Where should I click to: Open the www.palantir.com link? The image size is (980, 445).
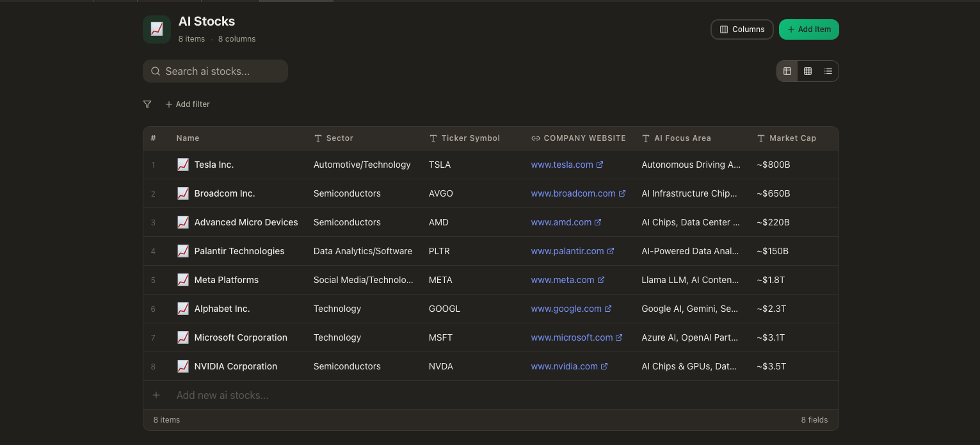point(567,251)
